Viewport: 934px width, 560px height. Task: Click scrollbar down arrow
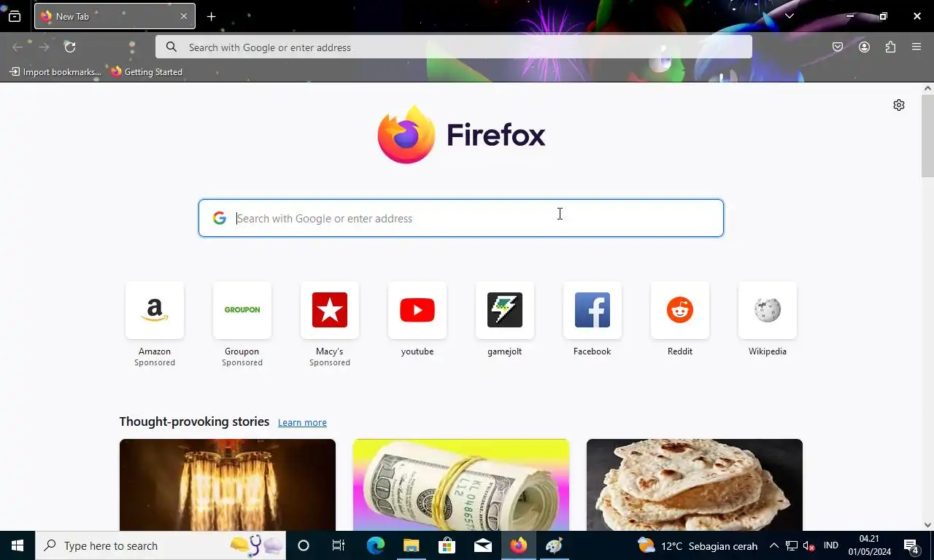point(927,524)
